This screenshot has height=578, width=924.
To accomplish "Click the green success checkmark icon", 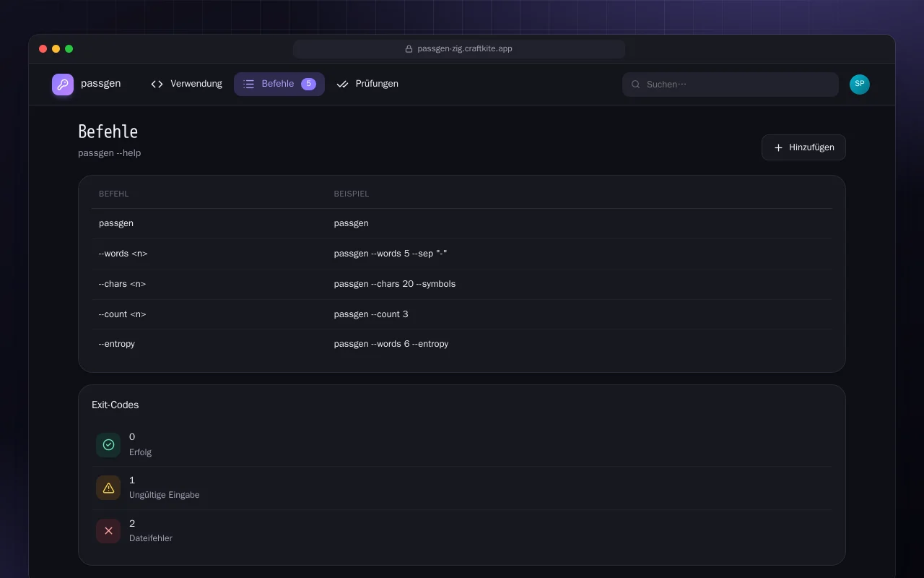I will point(108,445).
